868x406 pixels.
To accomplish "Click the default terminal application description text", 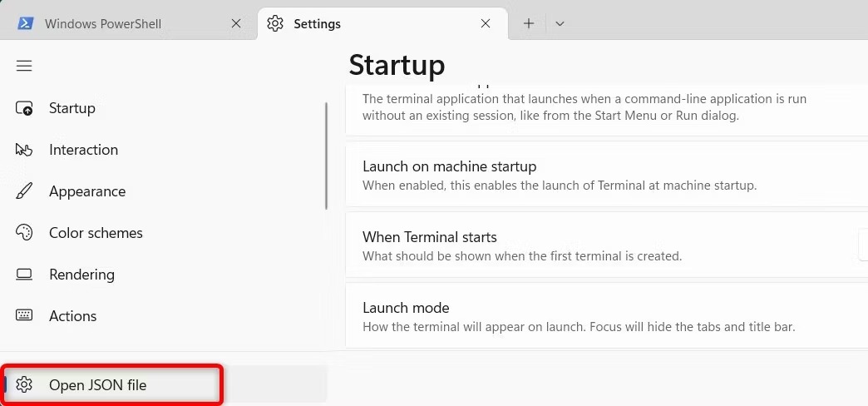I will (x=584, y=107).
